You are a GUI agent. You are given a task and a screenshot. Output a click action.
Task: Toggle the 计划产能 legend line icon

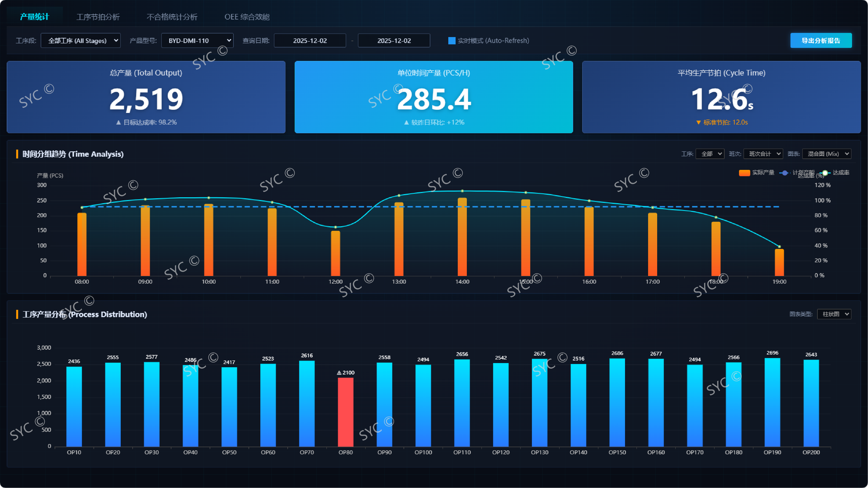click(785, 173)
